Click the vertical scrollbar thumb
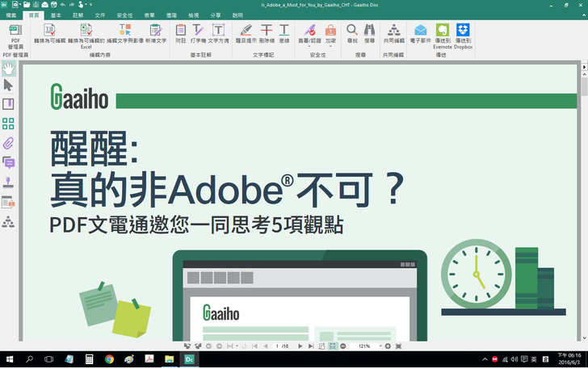The height and width of the screenshot is (369, 588). (584, 86)
